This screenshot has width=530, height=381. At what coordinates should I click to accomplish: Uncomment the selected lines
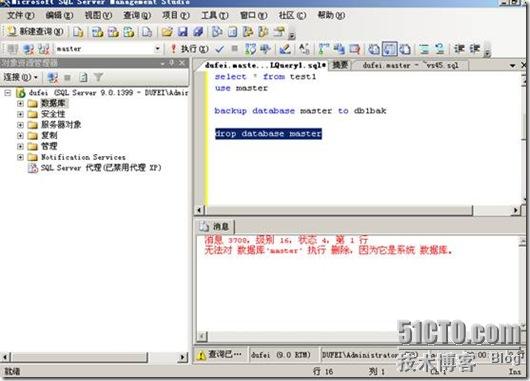pos(440,49)
